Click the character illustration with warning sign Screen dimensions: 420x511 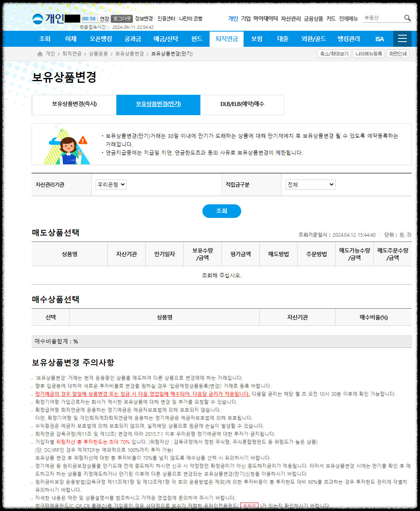[x=66, y=145]
